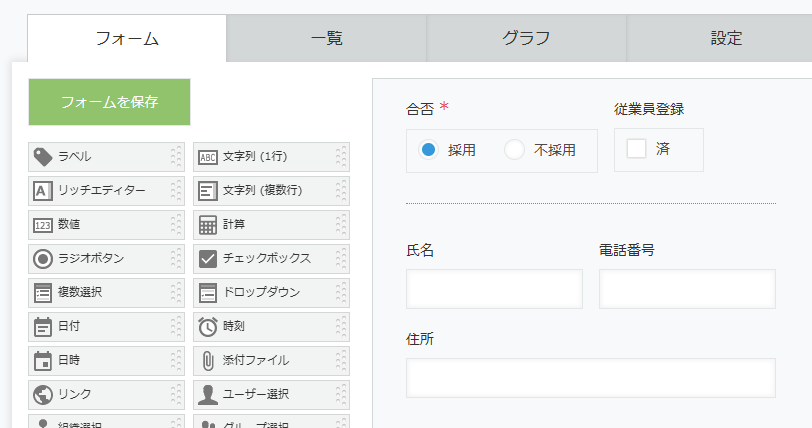This screenshot has height=428, width=812.
Task: Open the グラフ tab
Action: [526, 38]
